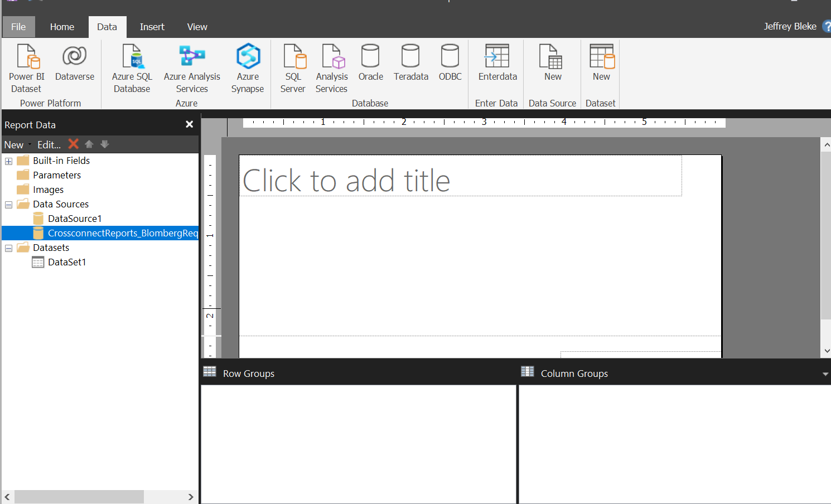Click the right scroll arrow in Report Data
The width and height of the screenshot is (831, 504).
click(191, 497)
